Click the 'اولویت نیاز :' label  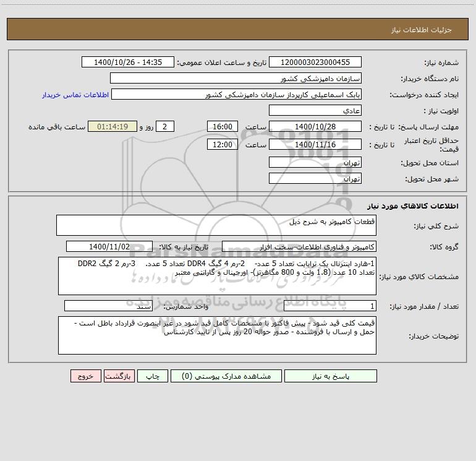tap(441, 111)
